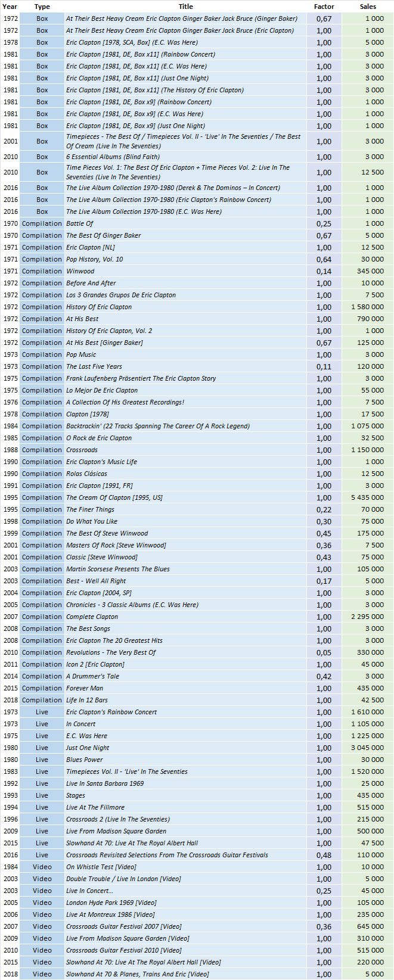Click 'Frank Laufenberg Präsentiert The Eric Clapton Story'
Screen dimensions: 394x980
[141, 378]
